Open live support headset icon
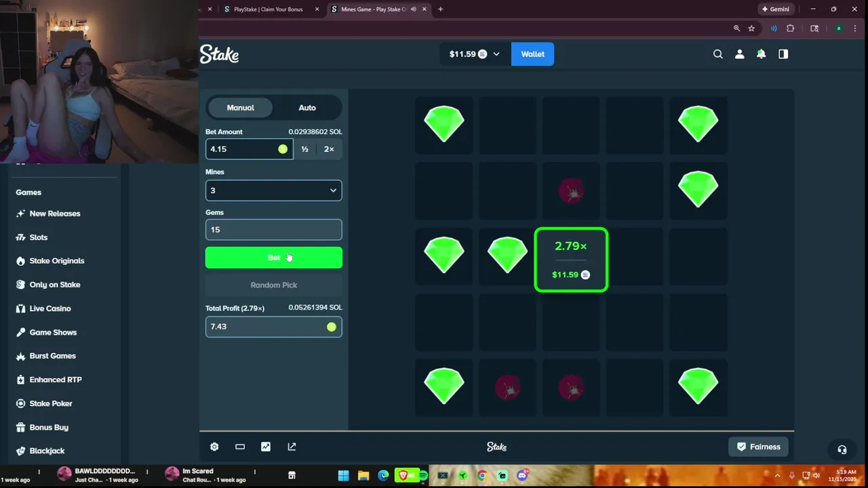The image size is (868, 488). (x=842, y=450)
